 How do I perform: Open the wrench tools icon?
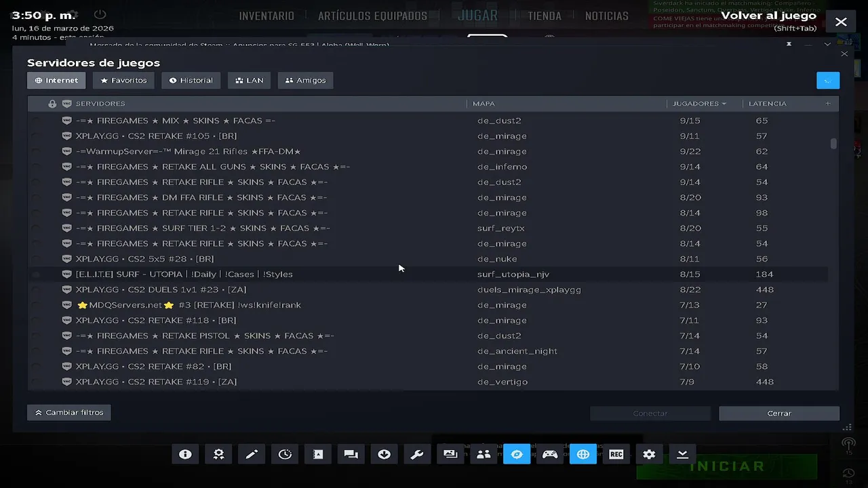click(417, 454)
